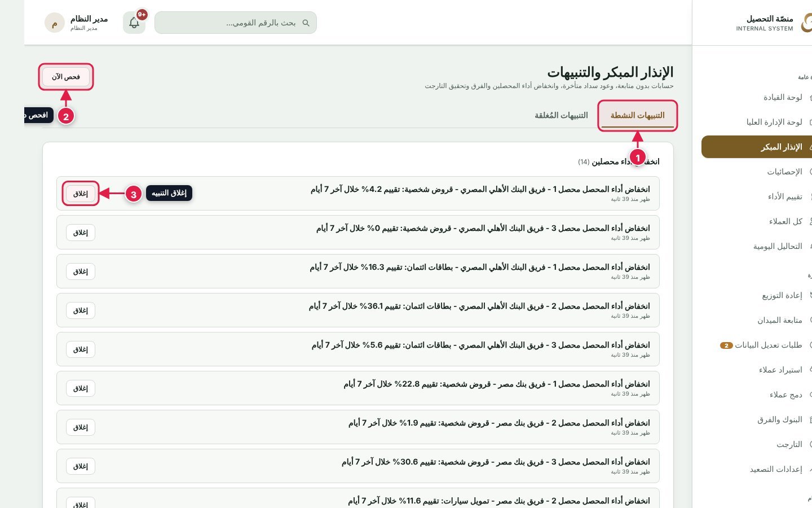Switch to التنبيهات النشطة tab
The width and height of the screenshot is (812, 508).
click(637, 115)
